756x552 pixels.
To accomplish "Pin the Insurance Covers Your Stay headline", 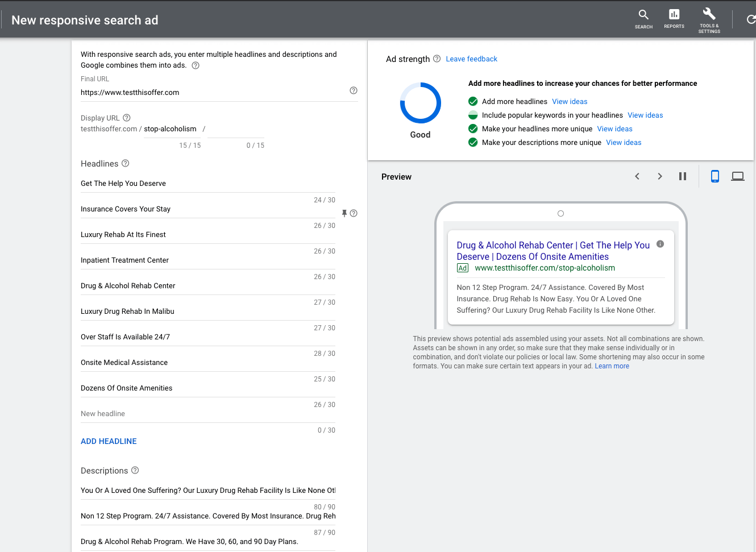I will [x=344, y=213].
